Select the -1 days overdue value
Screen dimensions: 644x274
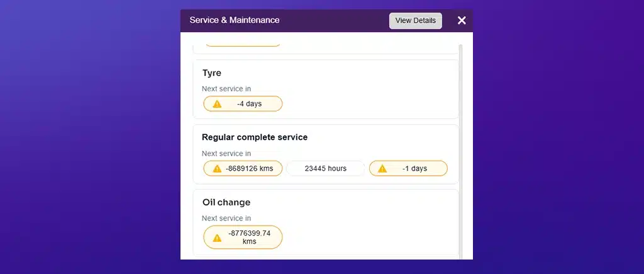tap(415, 169)
